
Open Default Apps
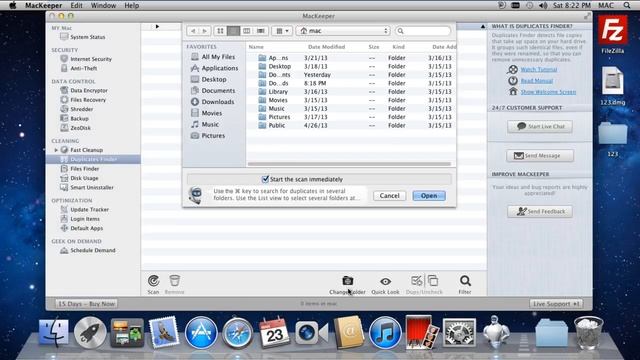point(82,228)
